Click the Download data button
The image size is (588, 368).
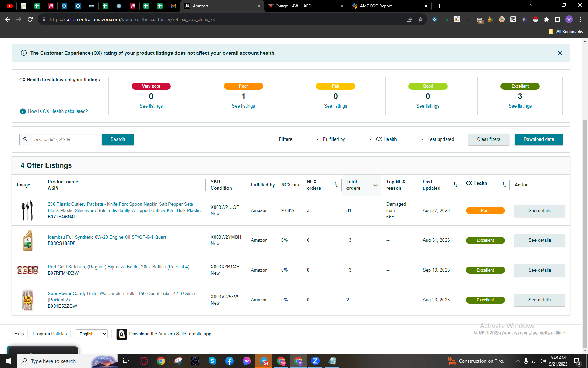(539, 139)
